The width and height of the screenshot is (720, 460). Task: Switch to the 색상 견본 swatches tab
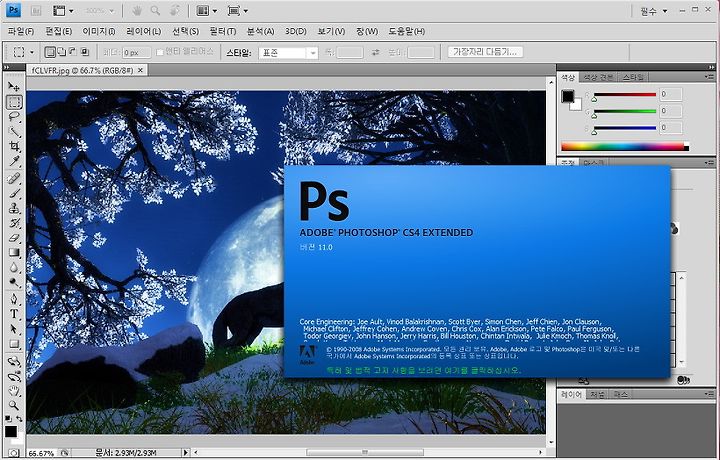pos(598,77)
